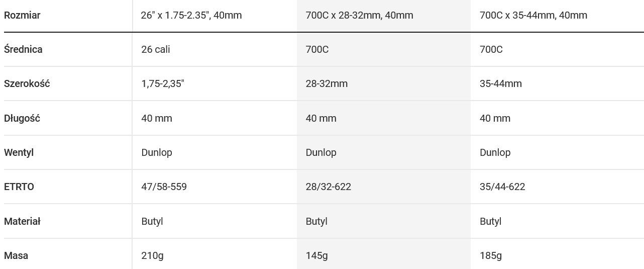Select the 26 cali diameter cell

coord(156,49)
